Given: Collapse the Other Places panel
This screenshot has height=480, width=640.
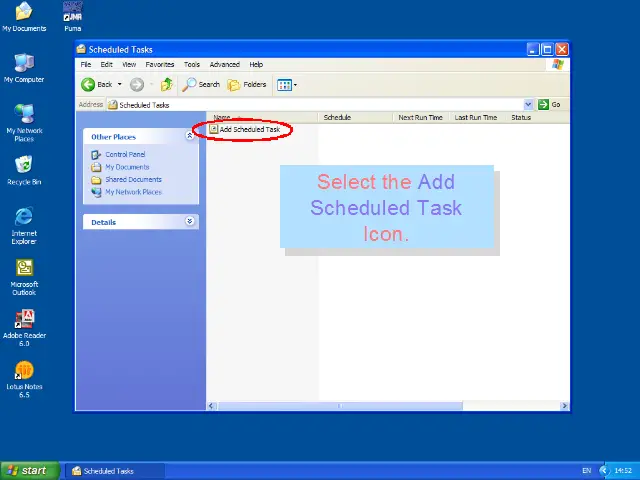Looking at the screenshot, I should pos(190,136).
